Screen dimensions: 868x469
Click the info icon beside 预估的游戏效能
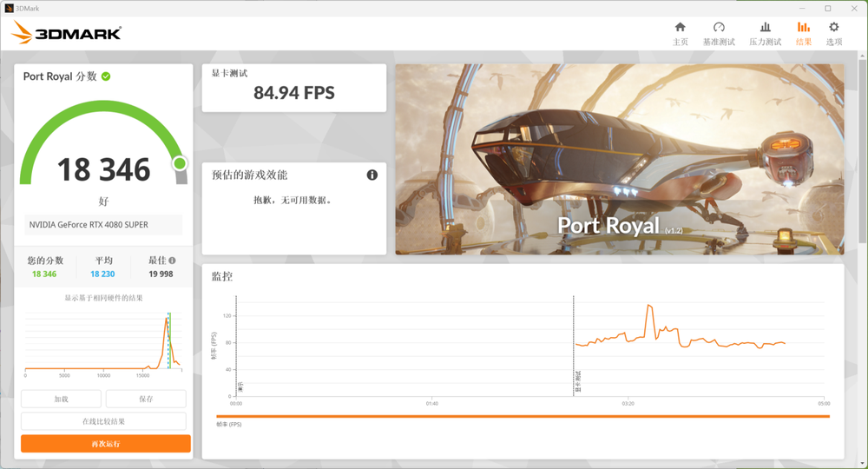[x=372, y=175]
